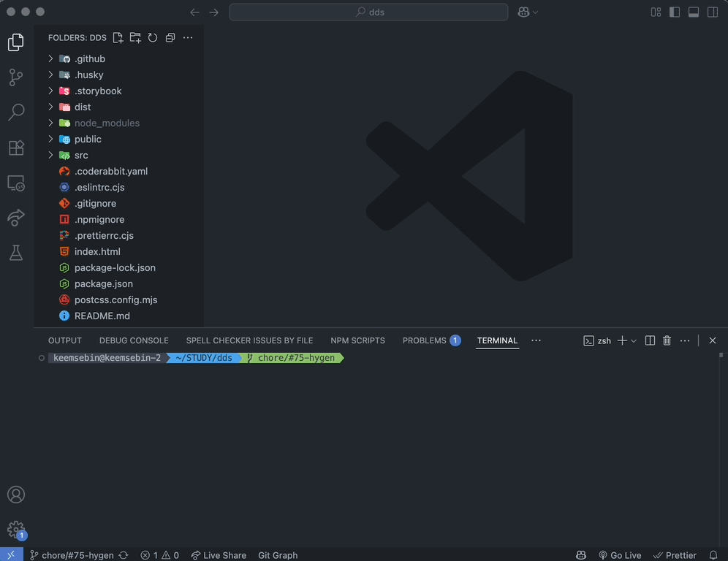Open the Accounts menu icon
The height and width of the screenshot is (561, 728).
[x=16, y=495]
